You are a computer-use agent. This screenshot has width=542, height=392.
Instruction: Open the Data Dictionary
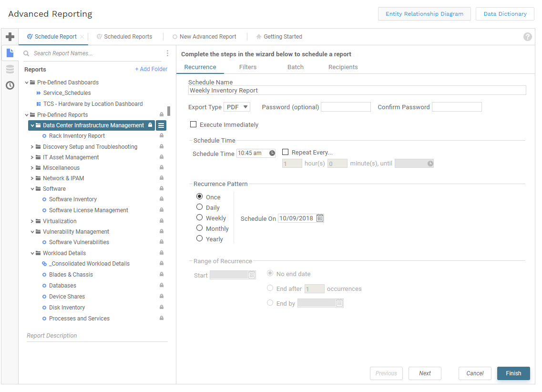pos(505,14)
